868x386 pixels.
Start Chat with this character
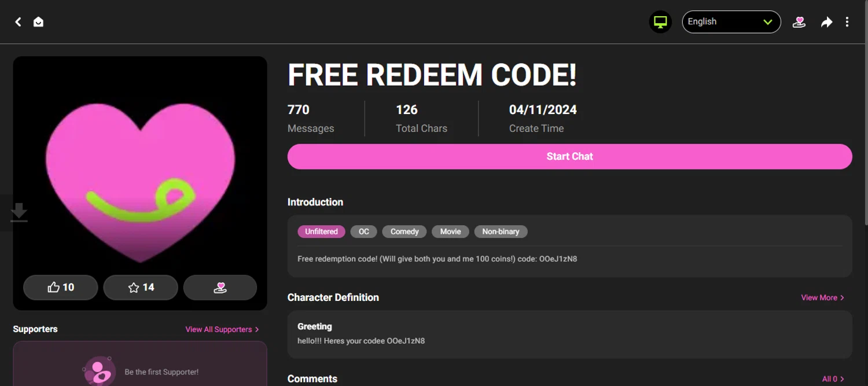pyautogui.click(x=570, y=156)
